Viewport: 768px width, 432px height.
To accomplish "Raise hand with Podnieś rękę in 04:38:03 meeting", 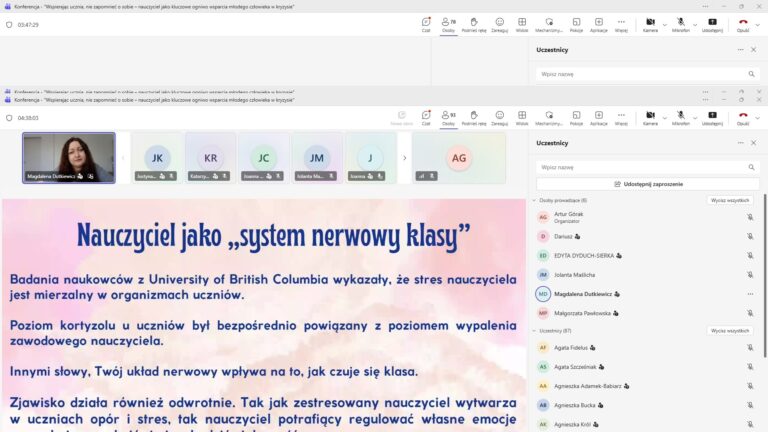I will tap(474, 118).
